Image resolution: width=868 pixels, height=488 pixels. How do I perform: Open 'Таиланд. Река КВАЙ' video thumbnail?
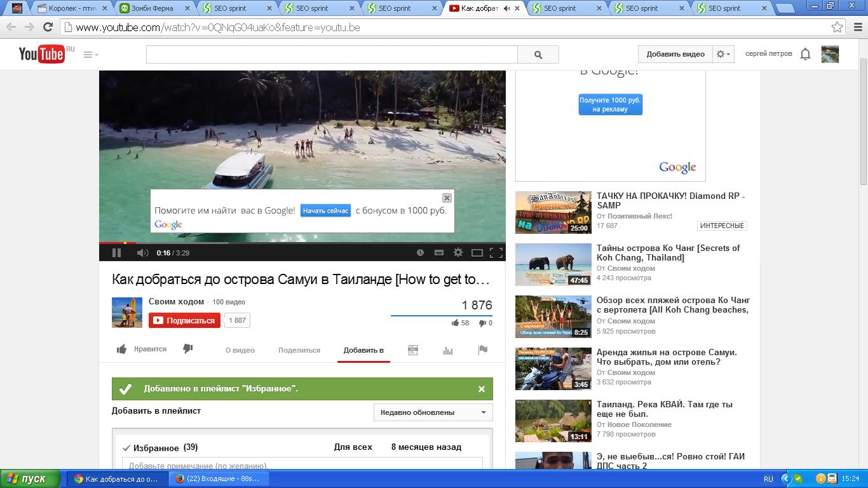click(553, 421)
